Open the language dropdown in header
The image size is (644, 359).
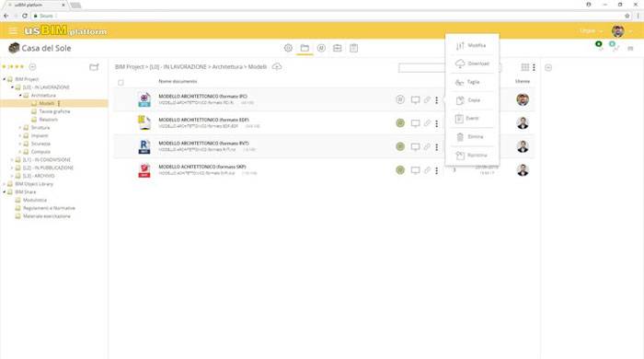tap(591, 30)
